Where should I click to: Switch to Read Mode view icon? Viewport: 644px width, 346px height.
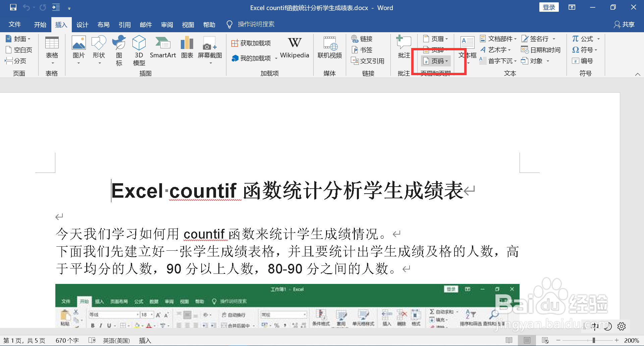tap(509, 340)
